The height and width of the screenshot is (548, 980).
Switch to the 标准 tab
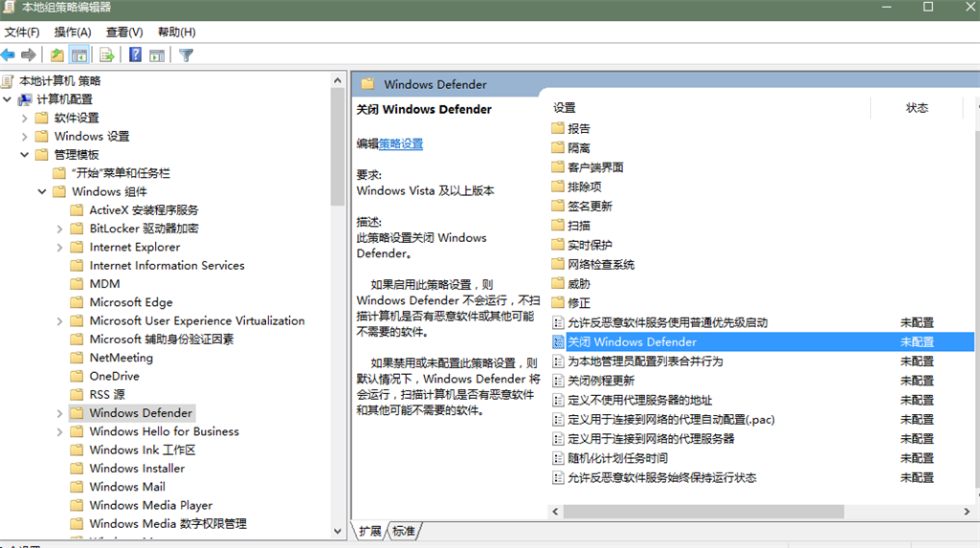click(x=404, y=531)
